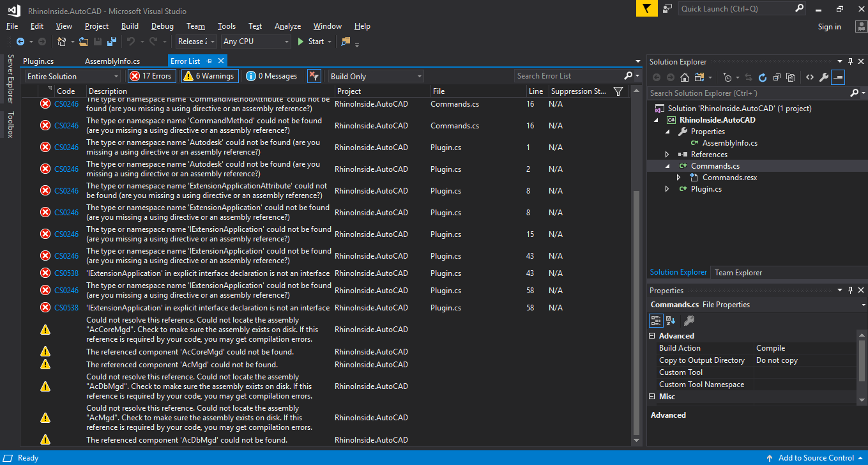Click the Open File folder icon

tap(83, 42)
